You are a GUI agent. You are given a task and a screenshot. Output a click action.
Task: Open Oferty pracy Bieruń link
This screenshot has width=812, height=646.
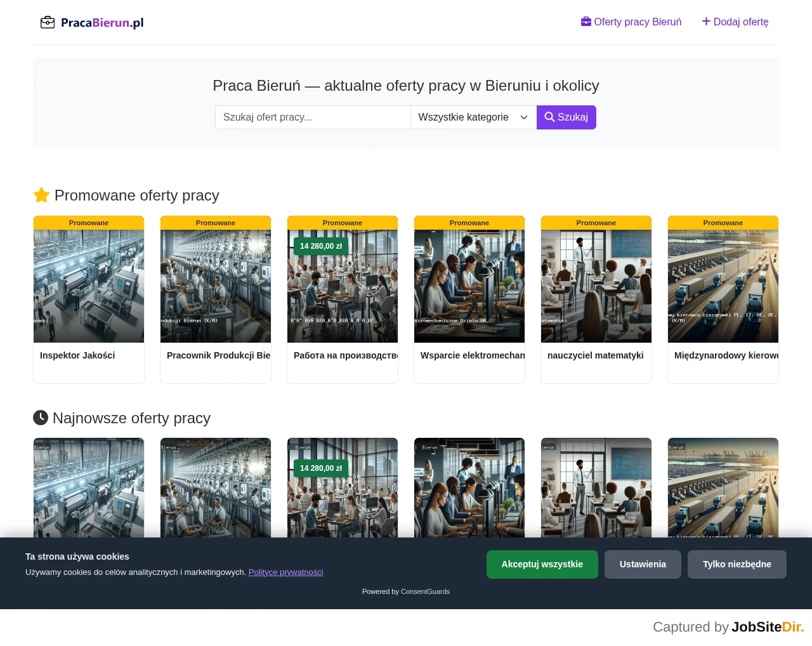coord(631,22)
